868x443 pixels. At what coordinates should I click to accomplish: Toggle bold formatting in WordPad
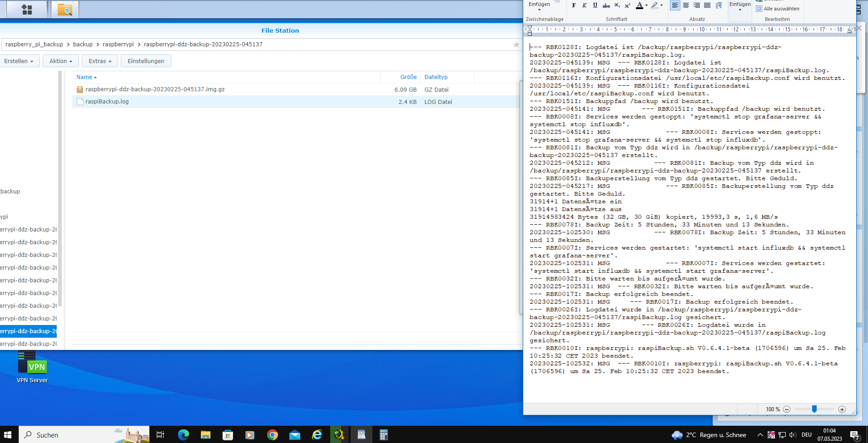pyautogui.click(x=574, y=5)
